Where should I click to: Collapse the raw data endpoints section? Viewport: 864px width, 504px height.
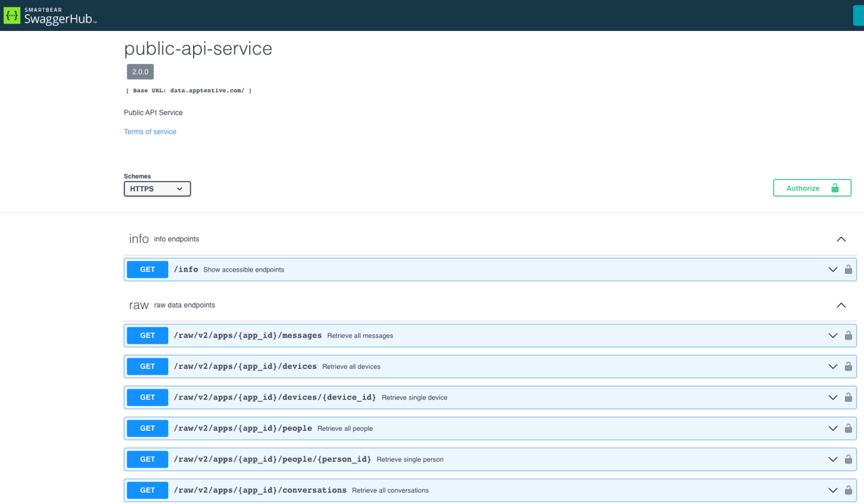(x=841, y=305)
